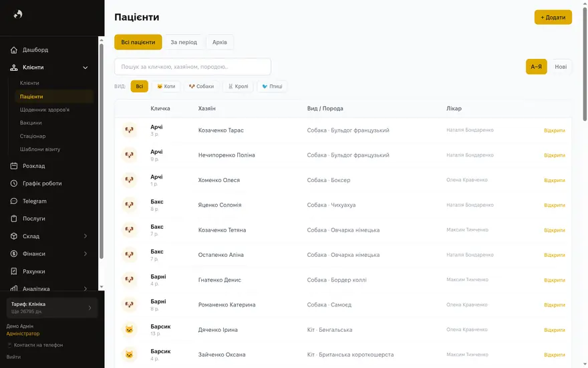Viewport: 588px width, 368px height.
Task: Click the Аналітика chart icon
Action: point(14,289)
